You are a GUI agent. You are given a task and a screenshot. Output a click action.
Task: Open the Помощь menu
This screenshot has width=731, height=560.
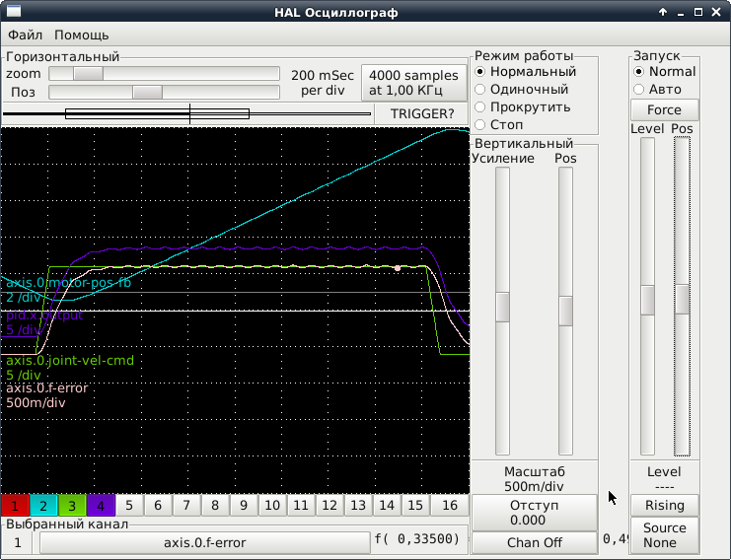[82, 35]
